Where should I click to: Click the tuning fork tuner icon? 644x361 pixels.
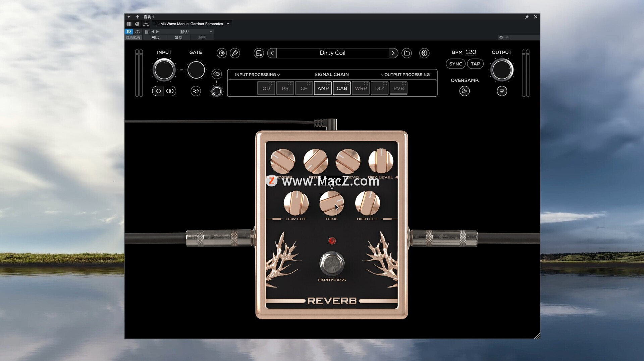pyautogui.click(x=235, y=53)
